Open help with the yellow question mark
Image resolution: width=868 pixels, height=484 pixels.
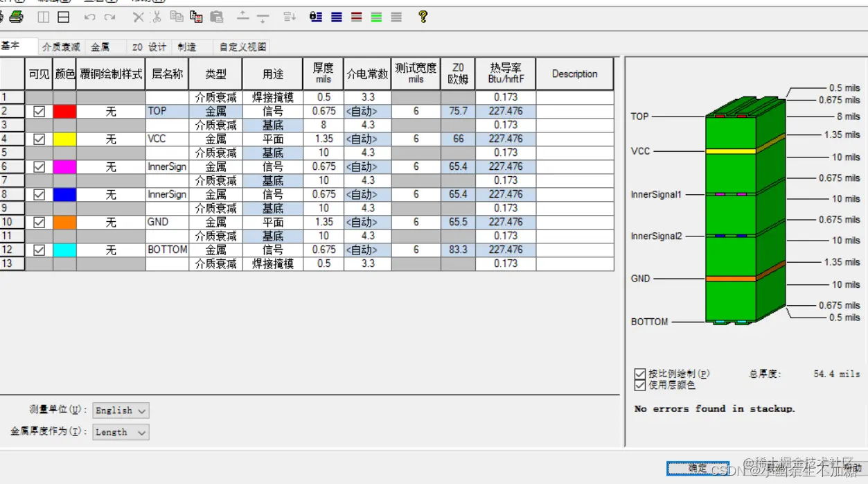click(423, 17)
